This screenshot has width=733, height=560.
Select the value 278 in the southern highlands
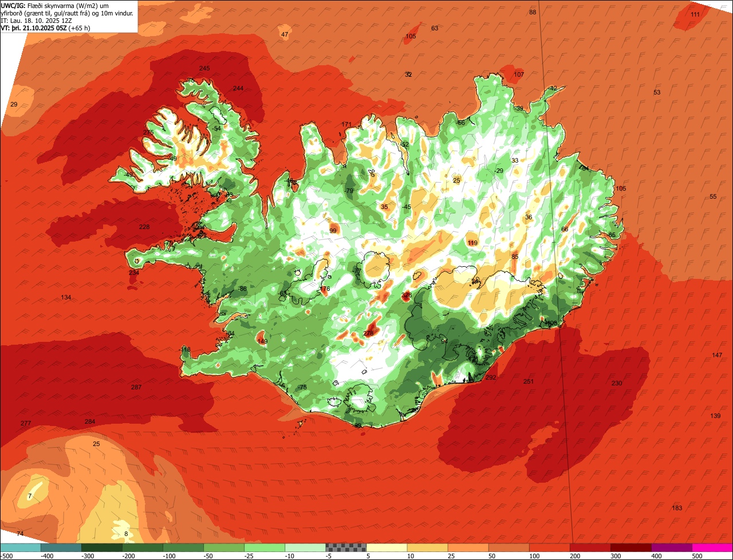368,334
